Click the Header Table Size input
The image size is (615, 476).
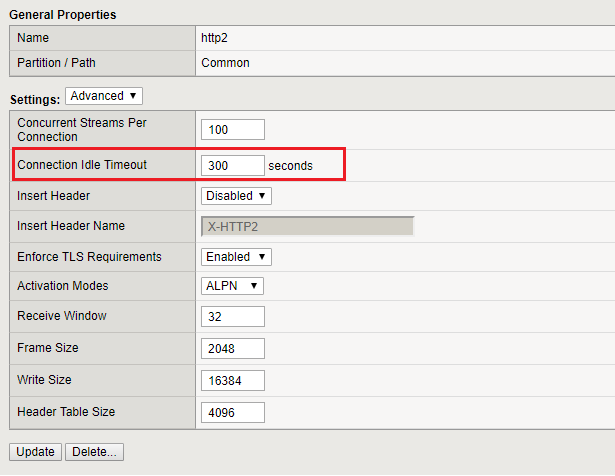click(x=232, y=412)
